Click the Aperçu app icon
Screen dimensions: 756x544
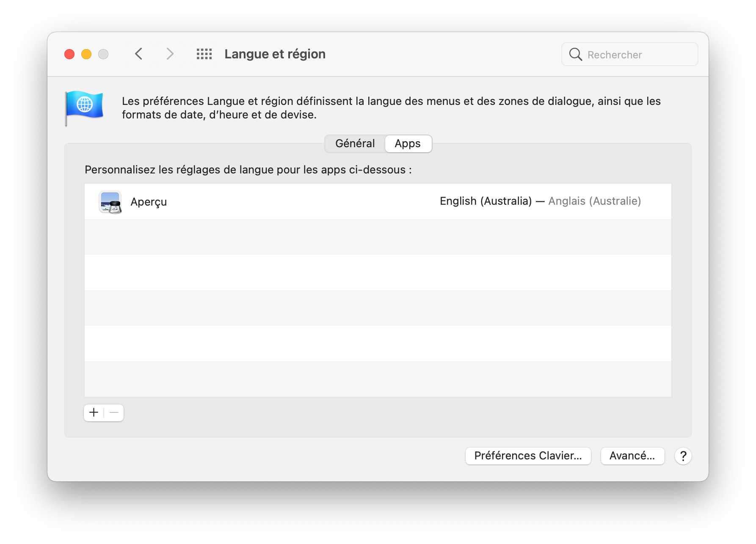pos(110,202)
